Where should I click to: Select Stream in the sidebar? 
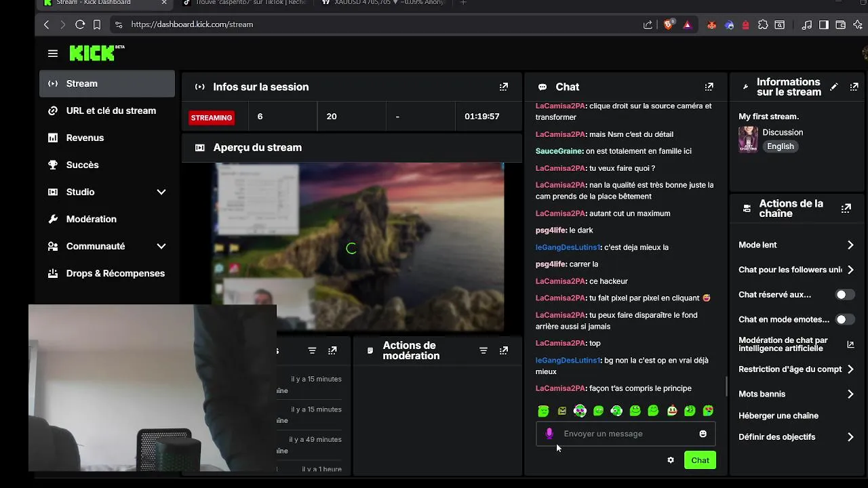[106, 83]
